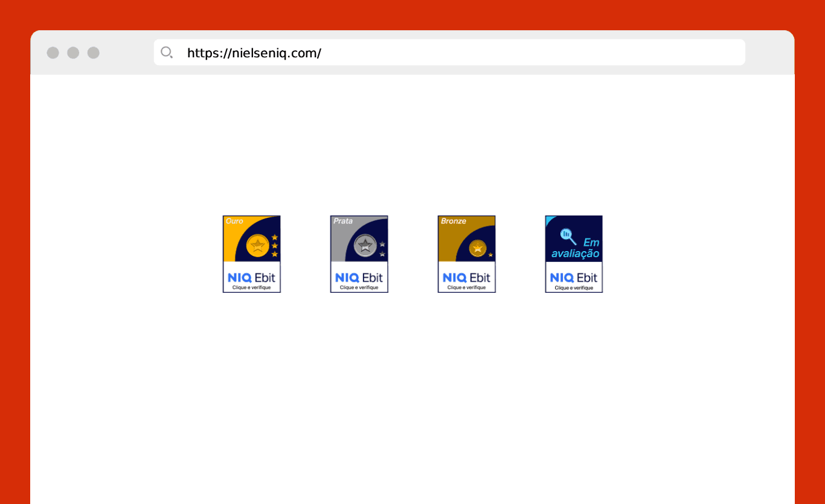Click the Ouro NIQ Ebit gold badge
Viewport: 825px width, 504px height.
coord(252,254)
